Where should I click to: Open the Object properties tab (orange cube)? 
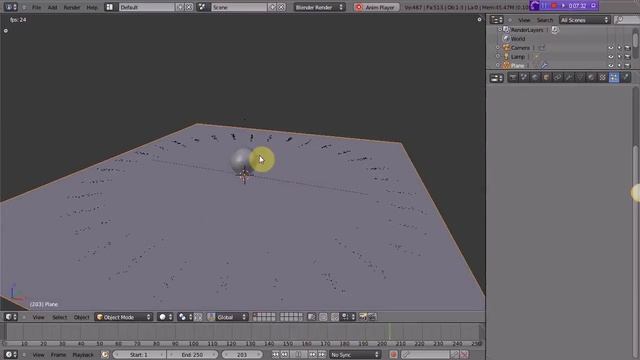click(x=546, y=78)
